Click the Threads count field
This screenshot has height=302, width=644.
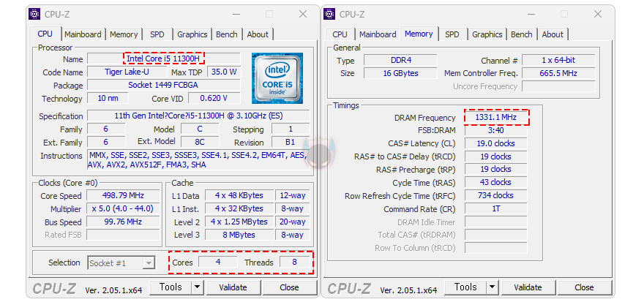[x=294, y=262]
